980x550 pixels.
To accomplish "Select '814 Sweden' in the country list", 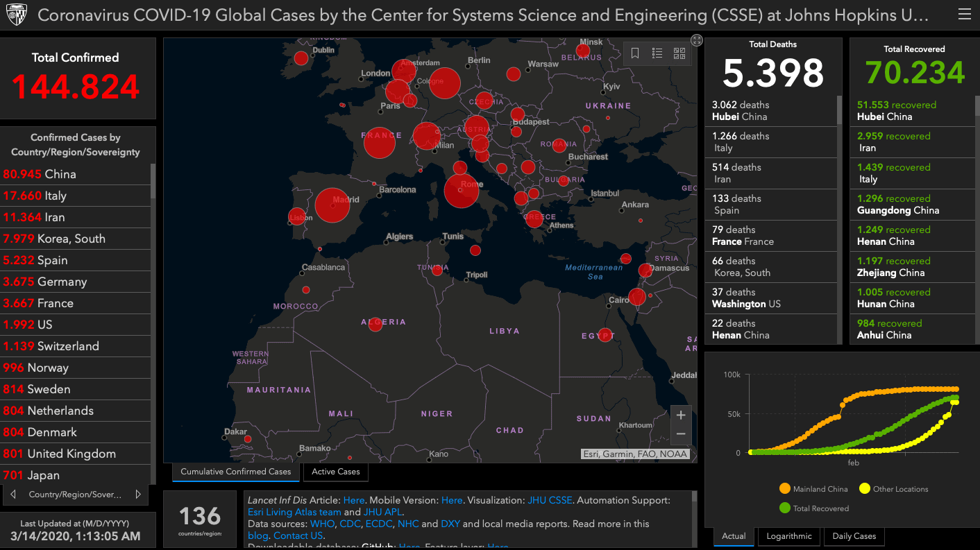I will point(76,389).
